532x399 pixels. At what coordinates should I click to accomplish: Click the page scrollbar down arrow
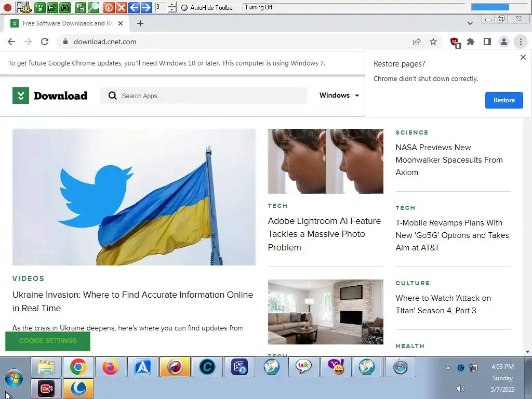click(528, 352)
